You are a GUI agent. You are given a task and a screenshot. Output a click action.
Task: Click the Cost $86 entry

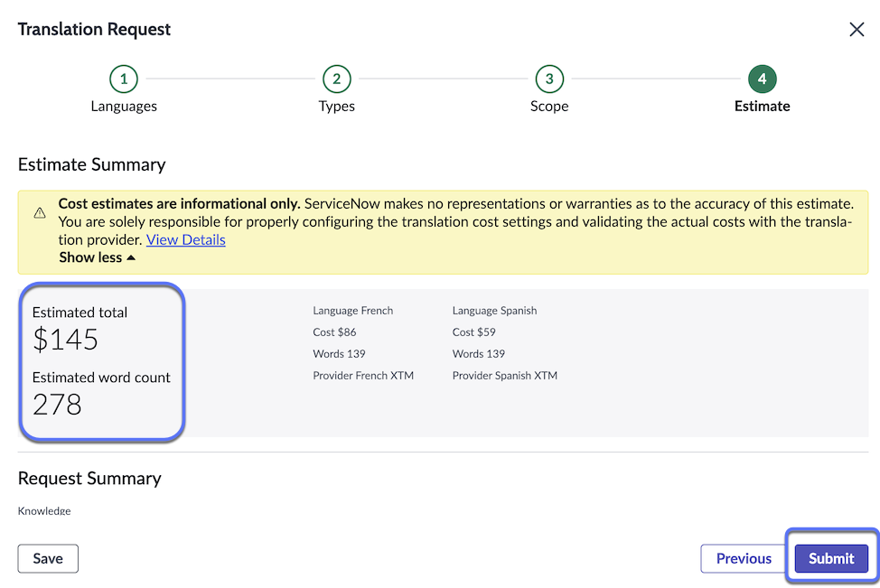[x=334, y=332]
